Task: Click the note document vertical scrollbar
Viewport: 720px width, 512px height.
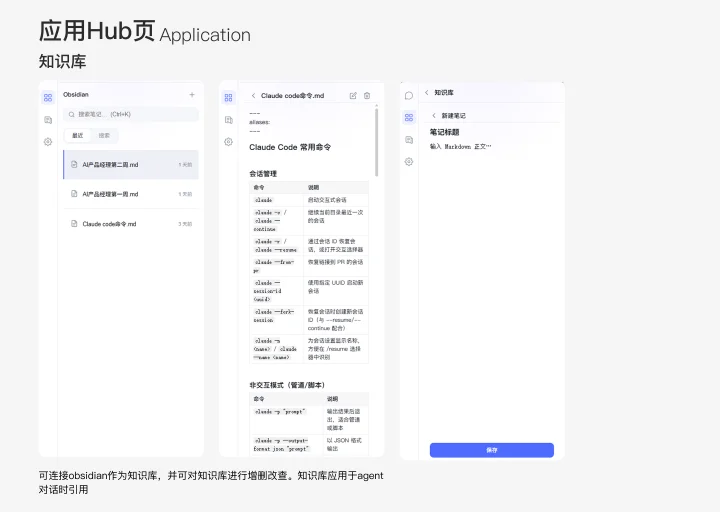Action: pos(377,142)
